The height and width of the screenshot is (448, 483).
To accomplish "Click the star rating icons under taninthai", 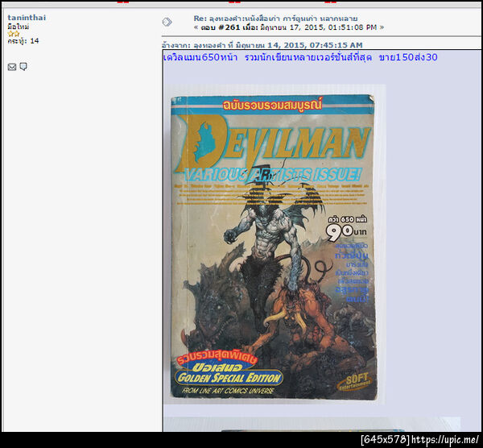I will coord(13,34).
